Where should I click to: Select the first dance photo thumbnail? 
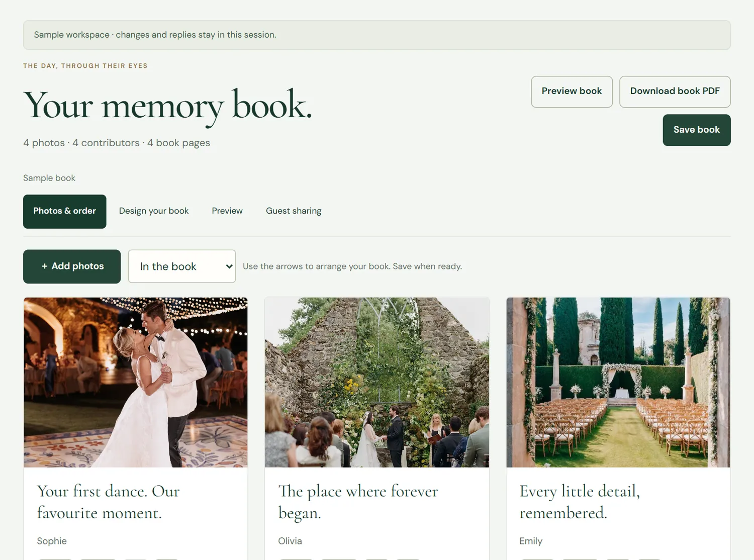click(136, 383)
